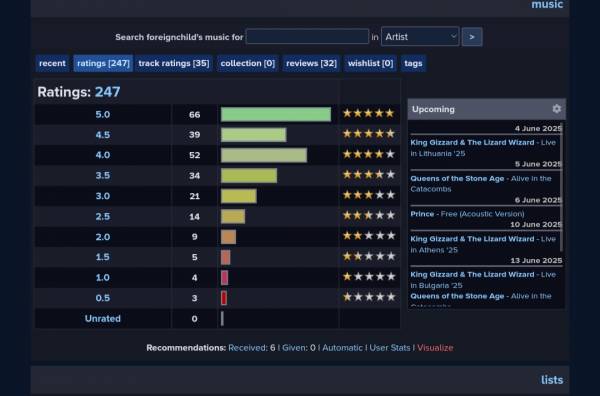The height and width of the screenshot is (396, 600).
Task: Focus the music search text field
Action: pos(307,37)
